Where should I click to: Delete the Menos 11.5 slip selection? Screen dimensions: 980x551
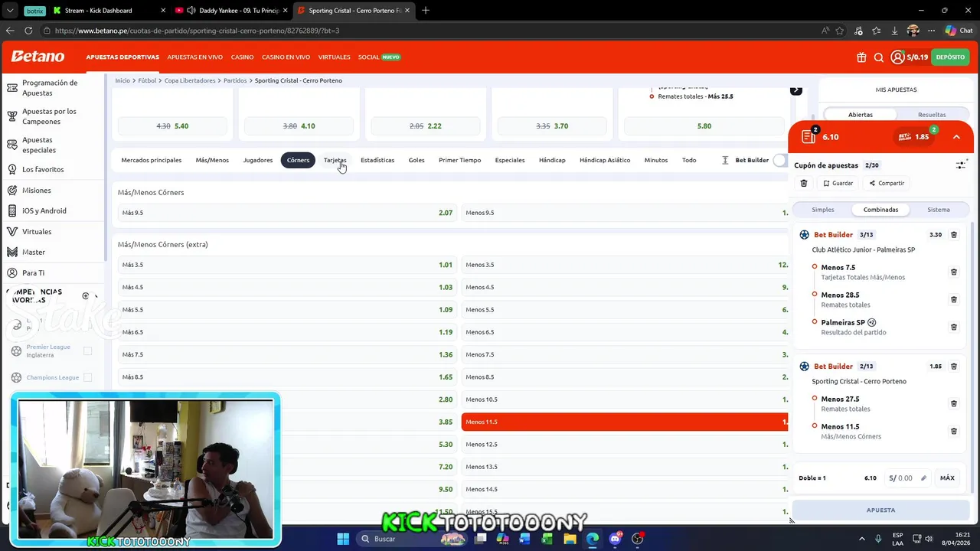(954, 431)
